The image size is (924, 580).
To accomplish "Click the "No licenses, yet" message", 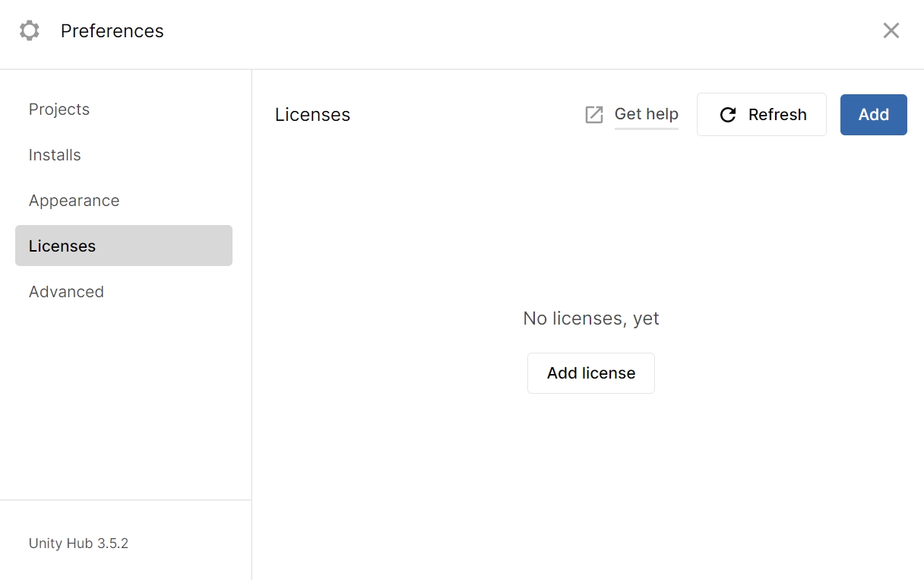I will [x=591, y=319].
